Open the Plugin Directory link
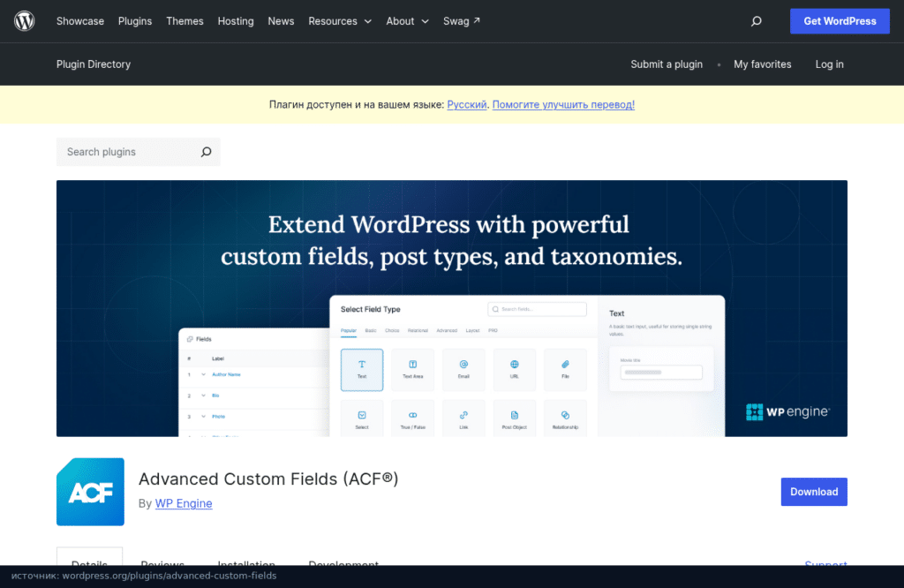 click(x=94, y=64)
